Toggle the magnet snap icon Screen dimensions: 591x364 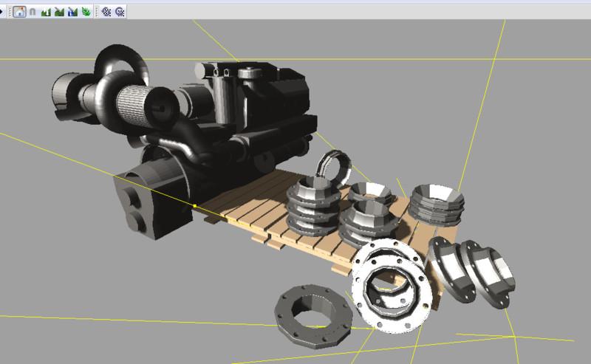pyautogui.click(x=33, y=12)
